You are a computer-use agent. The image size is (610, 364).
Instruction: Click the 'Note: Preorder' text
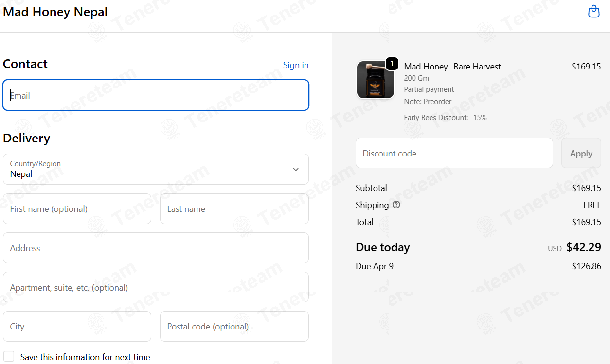(x=428, y=102)
